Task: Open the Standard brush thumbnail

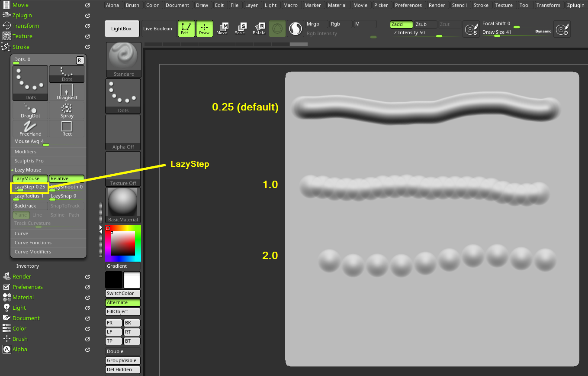Action: coord(123,59)
